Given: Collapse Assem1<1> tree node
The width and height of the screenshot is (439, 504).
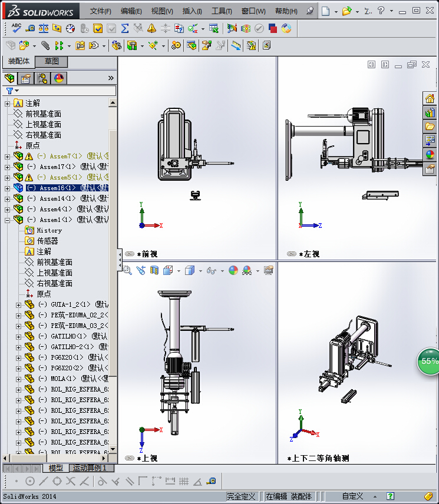Looking at the screenshot, I should click(x=8, y=220).
